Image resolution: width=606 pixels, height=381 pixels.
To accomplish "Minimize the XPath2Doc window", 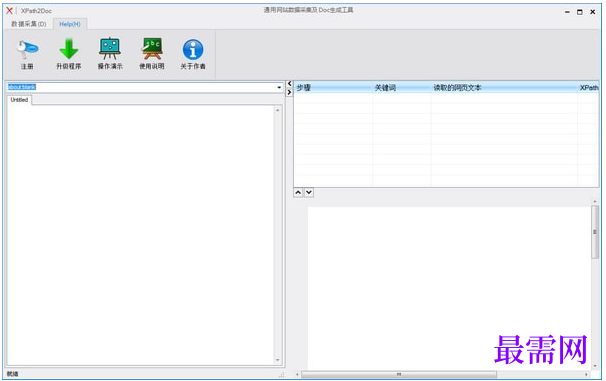I will point(567,12).
